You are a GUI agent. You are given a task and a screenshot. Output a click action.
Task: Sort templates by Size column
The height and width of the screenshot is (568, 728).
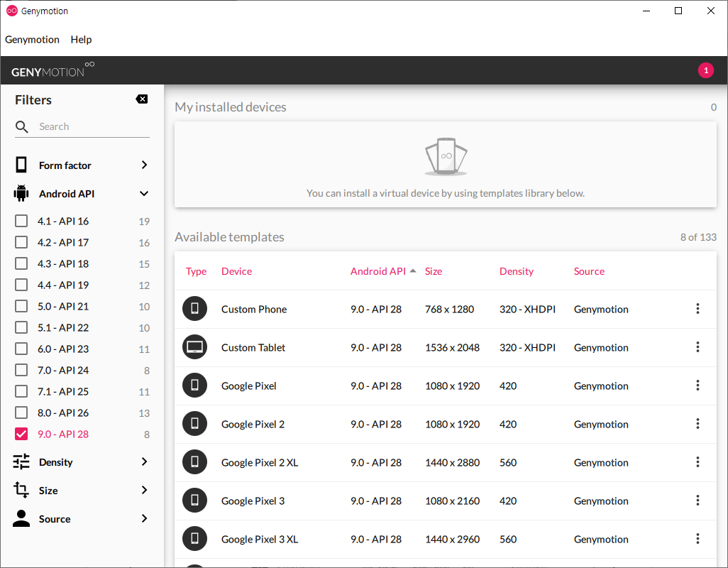(x=433, y=271)
